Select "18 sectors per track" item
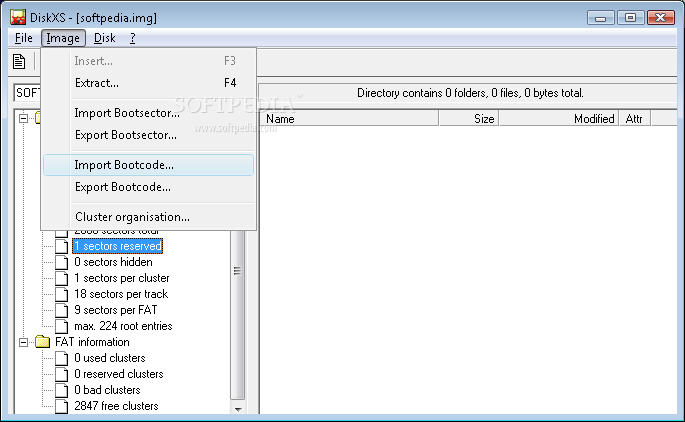Image resolution: width=685 pixels, height=422 pixels. coord(121,294)
